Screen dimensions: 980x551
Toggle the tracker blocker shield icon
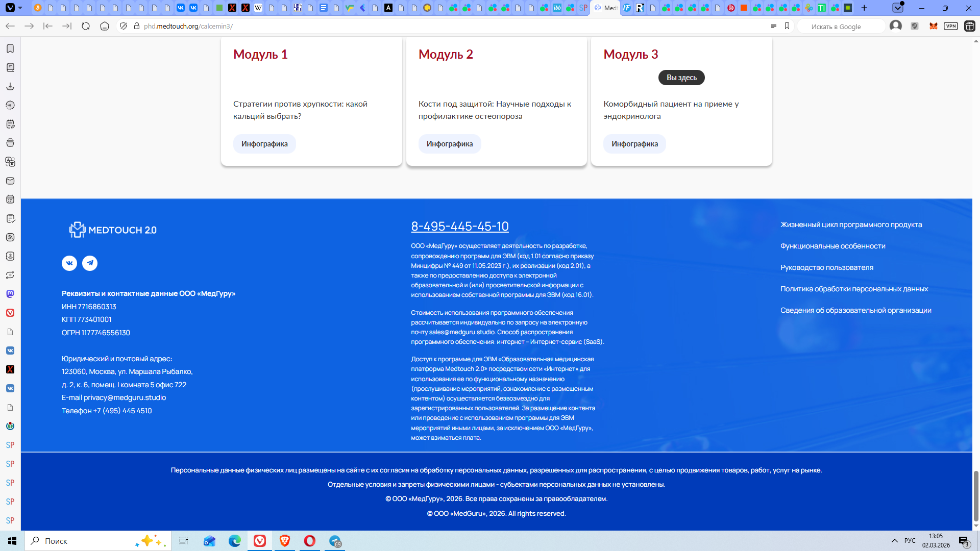(124, 26)
